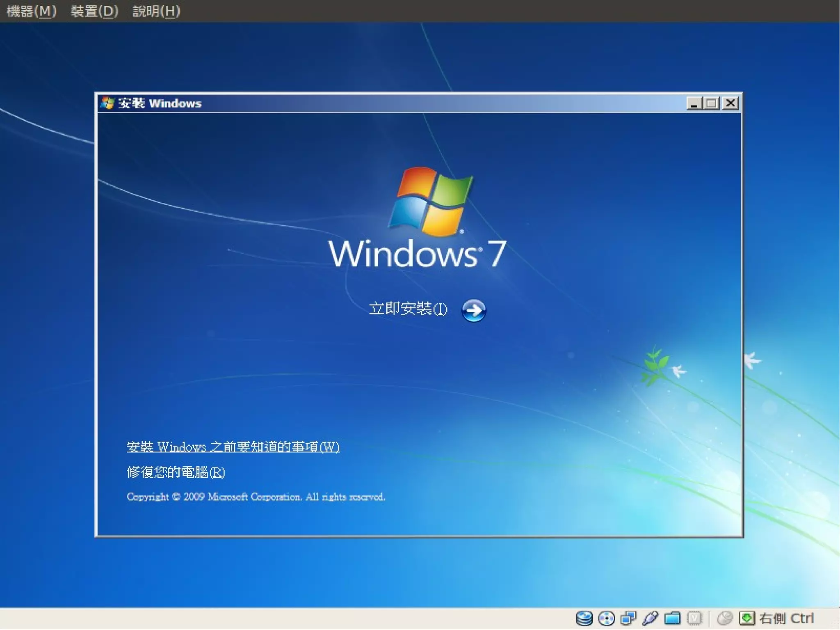Screen dimensions: 840x630
Task: Click 修復您的電腦(R) link
Action: click(x=176, y=472)
